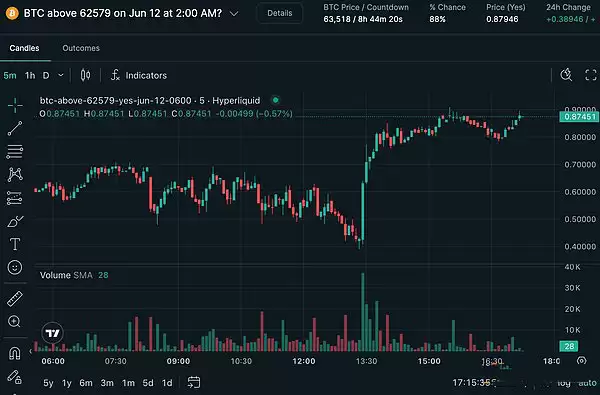Expand the timeframe interval dropdown arrow

(x=61, y=75)
